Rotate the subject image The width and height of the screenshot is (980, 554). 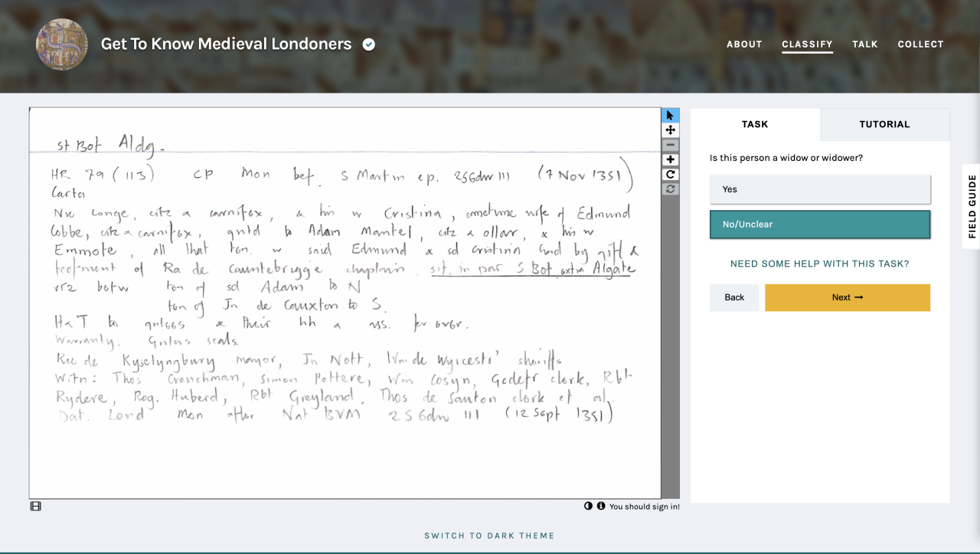tap(671, 174)
